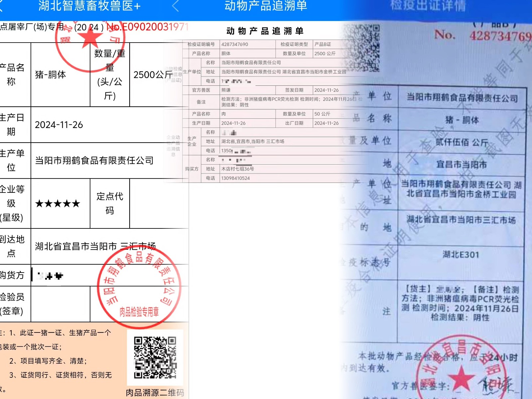Viewport: 532px width, 399px height.
Task: Tap the 动 物 产 品 追 溯 单 sheet heading
Action: tap(265, 31)
